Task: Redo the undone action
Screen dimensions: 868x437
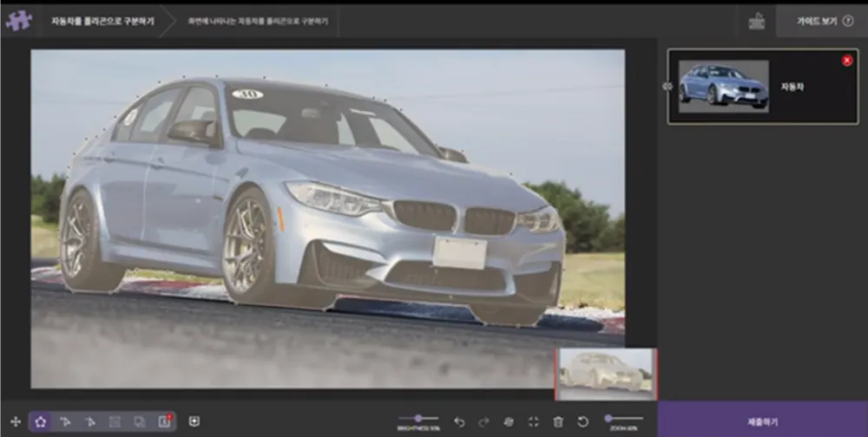Action: pyautogui.click(x=483, y=421)
